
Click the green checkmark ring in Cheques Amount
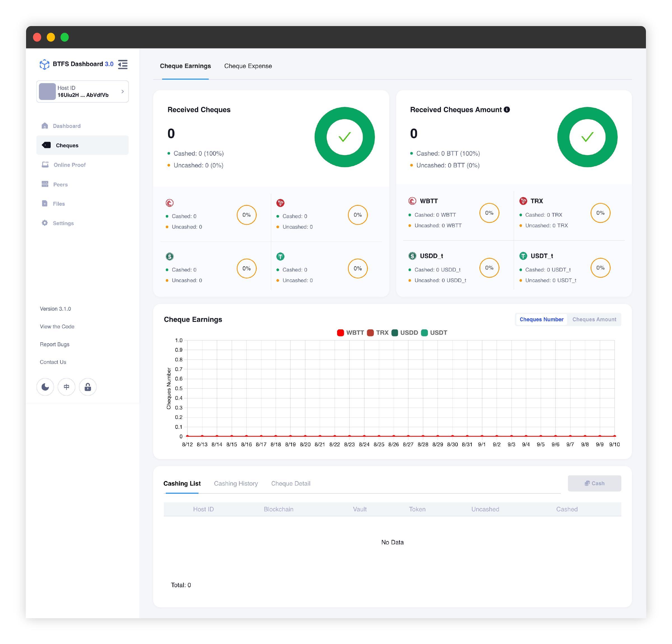587,137
